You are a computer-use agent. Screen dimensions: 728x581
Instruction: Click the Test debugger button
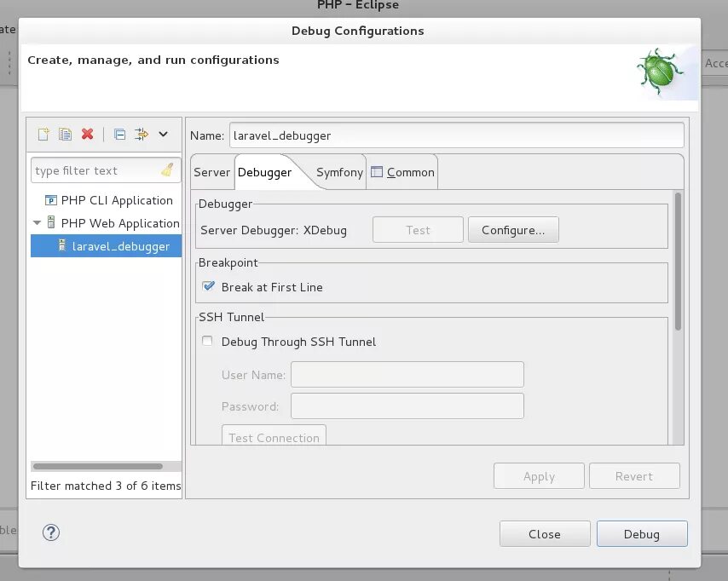click(x=418, y=230)
